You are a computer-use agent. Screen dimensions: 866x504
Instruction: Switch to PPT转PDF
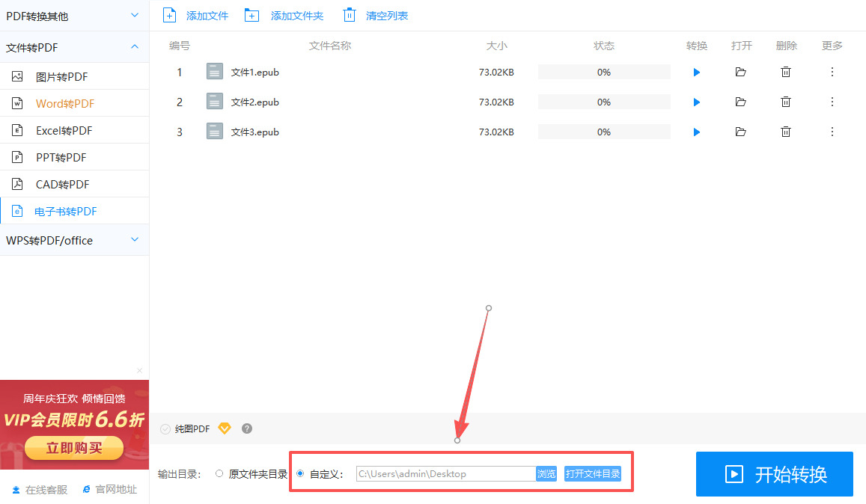pyautogui.click(x=75, y=157)
